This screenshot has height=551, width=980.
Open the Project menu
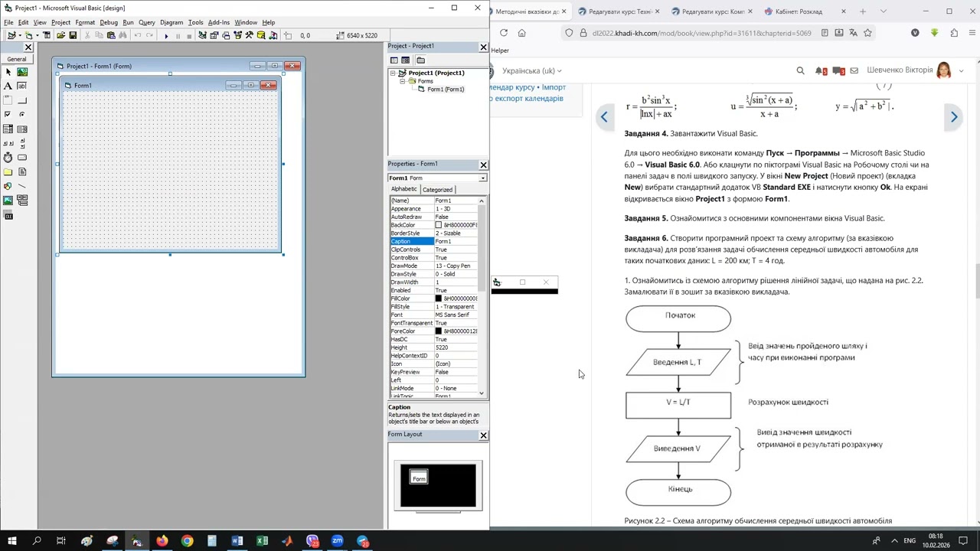click(x=60, y=22)
